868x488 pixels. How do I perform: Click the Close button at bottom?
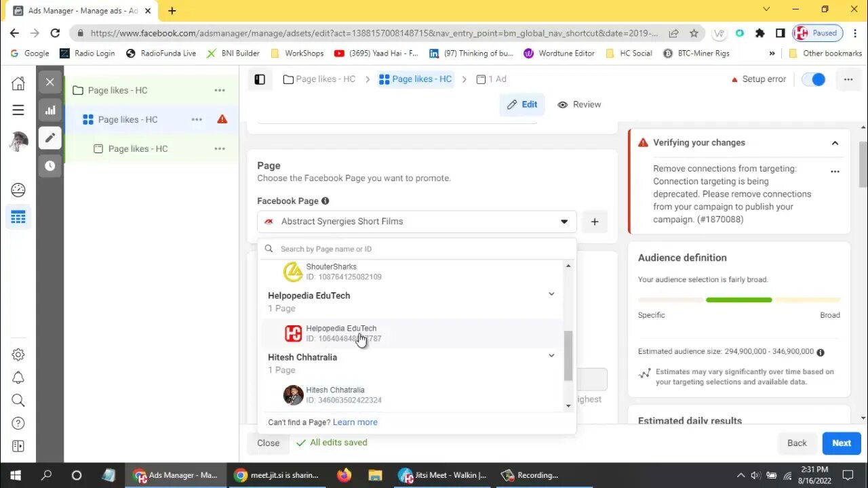[x=268, y=443]
